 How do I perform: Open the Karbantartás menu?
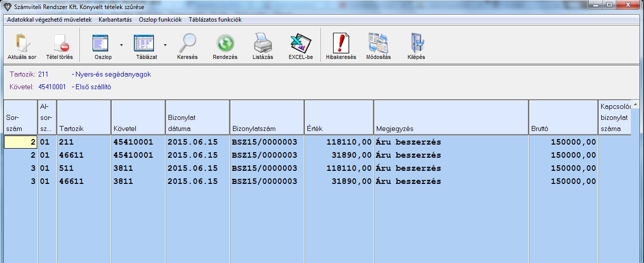pyautogui.click(x=115, y=20)
